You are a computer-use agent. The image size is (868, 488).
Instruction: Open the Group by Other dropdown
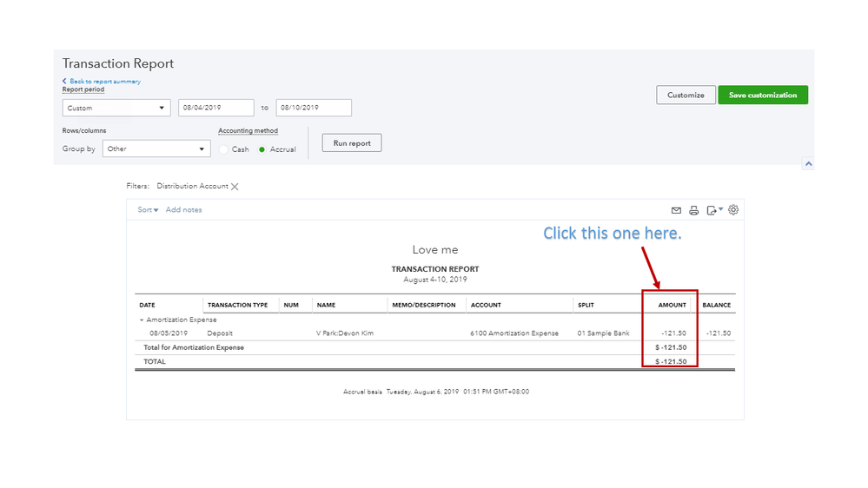point(156,148)
